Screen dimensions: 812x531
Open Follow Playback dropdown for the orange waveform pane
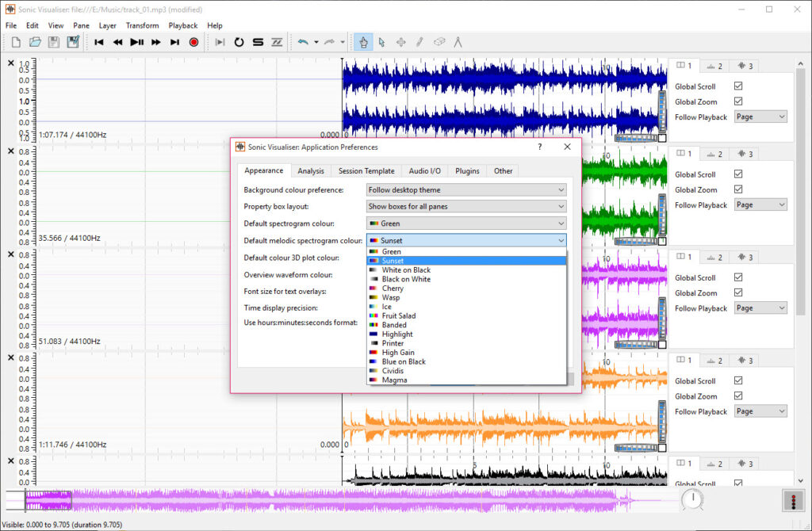[x=760, y=411]
